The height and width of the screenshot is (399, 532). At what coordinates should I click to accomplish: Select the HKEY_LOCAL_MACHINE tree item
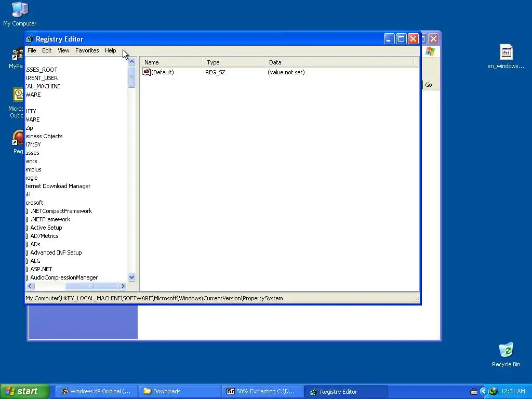[43, 86]
